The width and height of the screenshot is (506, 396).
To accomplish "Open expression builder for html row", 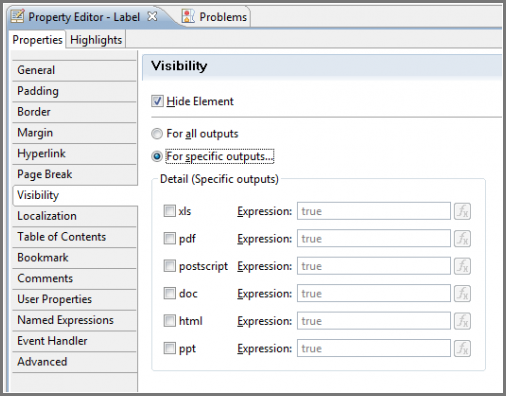I will click(462, 321).
